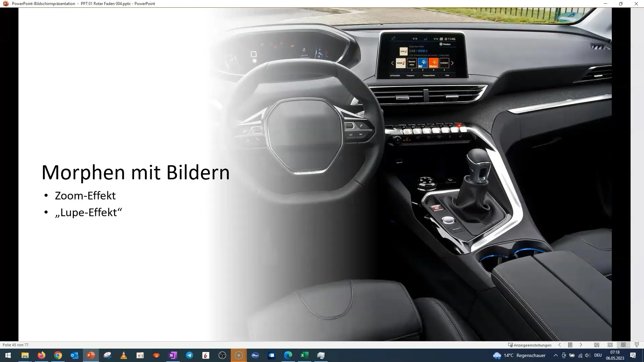Open OBS Studio from taskbar
Viewport: 644px width, 362px height.
tap(222, 355)
